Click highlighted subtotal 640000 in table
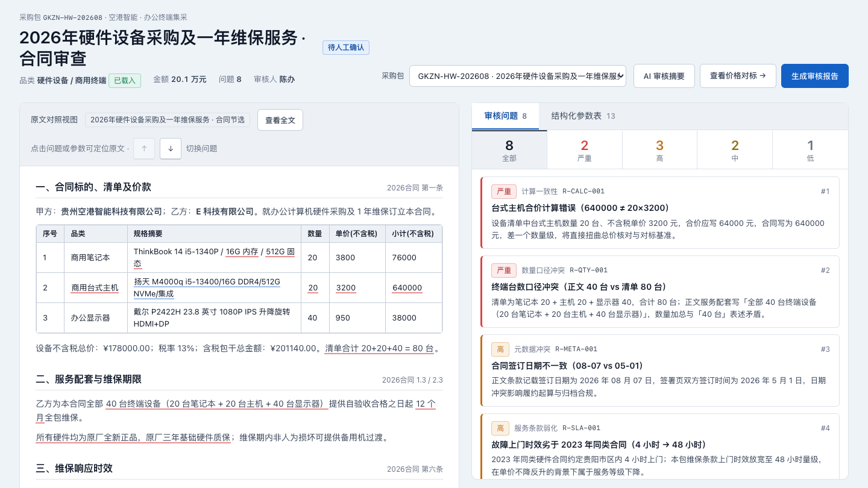868x488 pixels. point(407,288)
